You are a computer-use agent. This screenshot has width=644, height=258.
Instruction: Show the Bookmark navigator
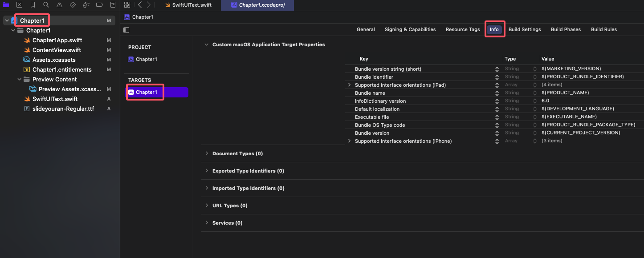pos(33,5)
